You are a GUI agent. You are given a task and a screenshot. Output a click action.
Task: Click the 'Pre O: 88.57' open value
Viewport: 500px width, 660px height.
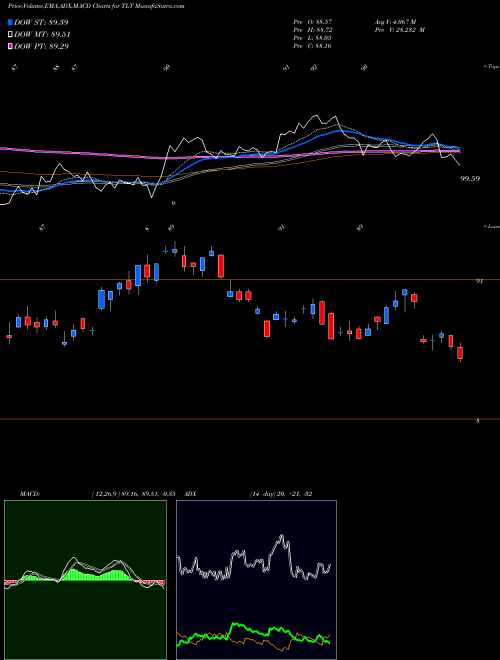coord(313,22)
